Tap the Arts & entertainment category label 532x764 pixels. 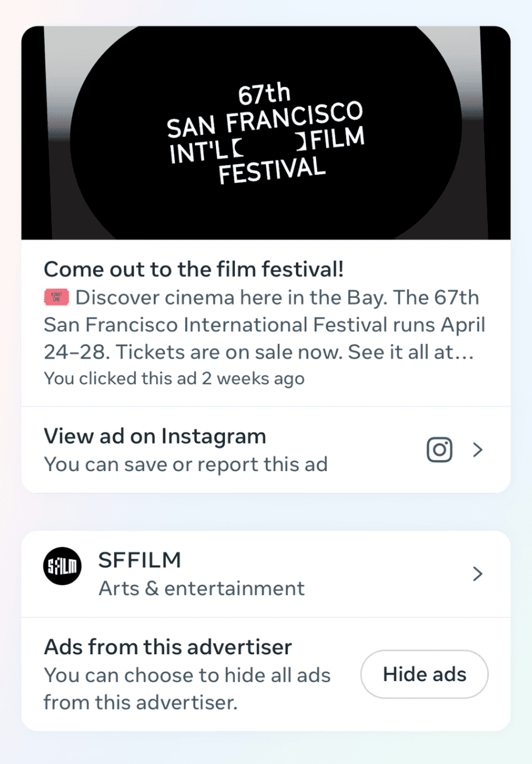(x=202, y=589)
